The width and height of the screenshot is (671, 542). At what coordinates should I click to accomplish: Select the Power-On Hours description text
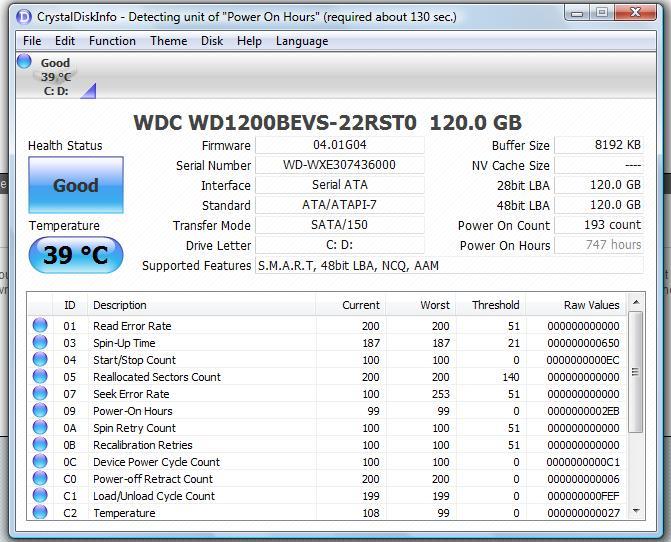(x=133, y=411)
